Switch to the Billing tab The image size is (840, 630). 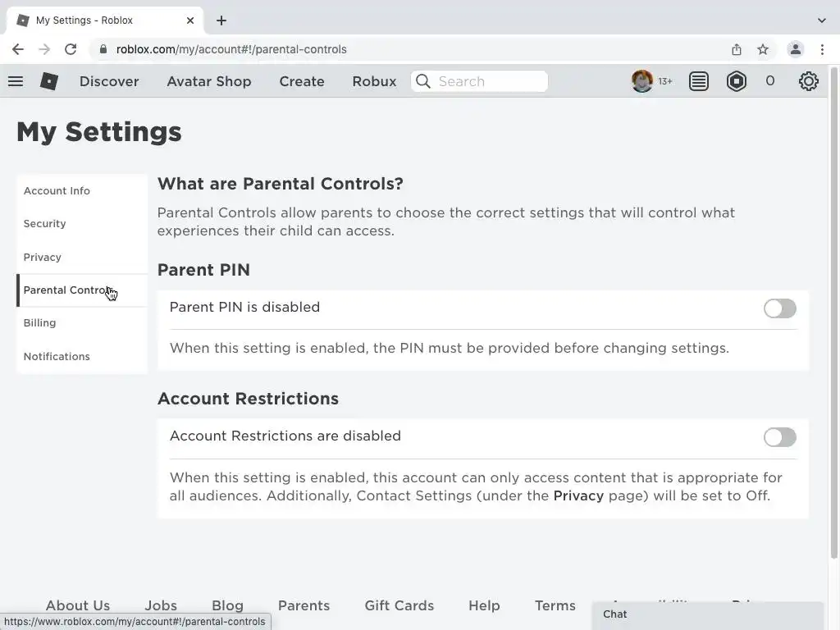(x=40, y=323)
